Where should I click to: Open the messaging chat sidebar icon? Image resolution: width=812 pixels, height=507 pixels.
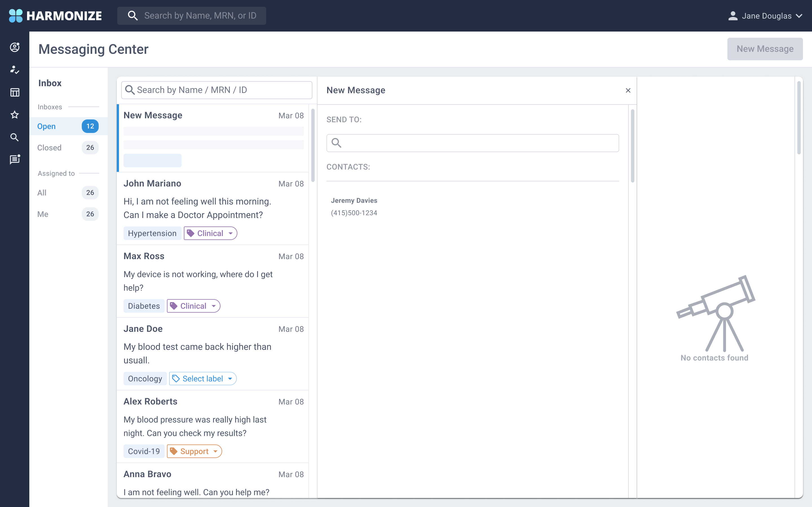[x=14, y=160]
